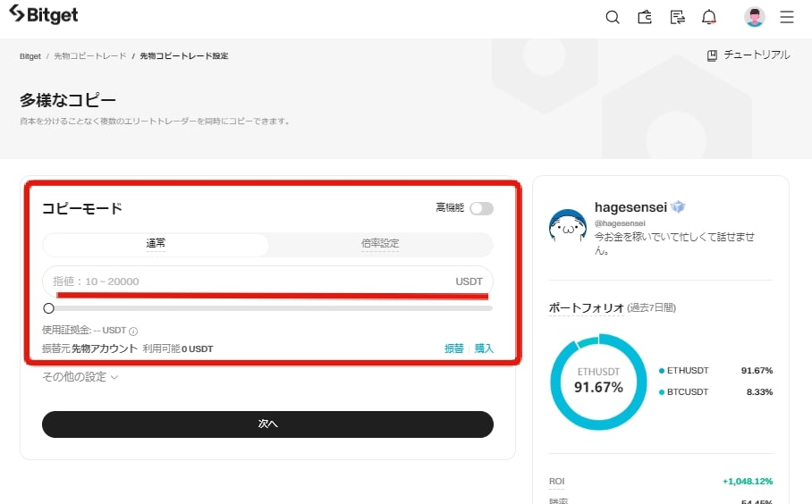
Task: Click the ETHUSDT donut chart
Action: 598,382
